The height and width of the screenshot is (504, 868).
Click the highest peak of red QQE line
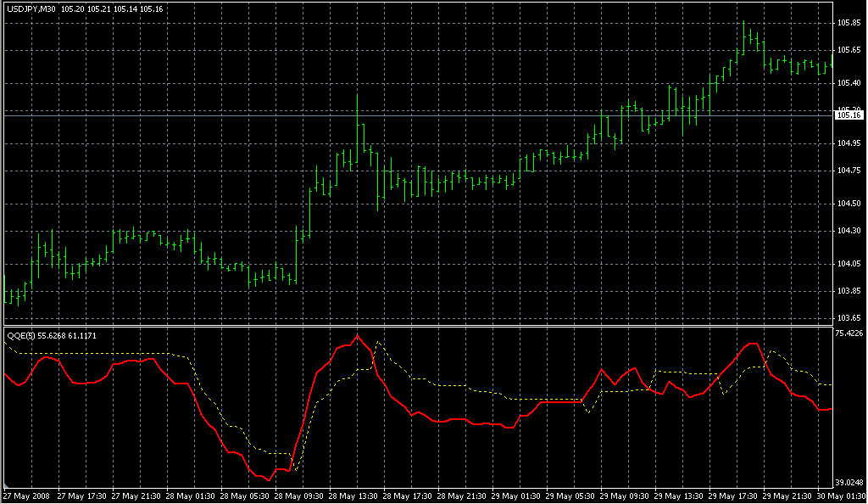click(358, 336)
